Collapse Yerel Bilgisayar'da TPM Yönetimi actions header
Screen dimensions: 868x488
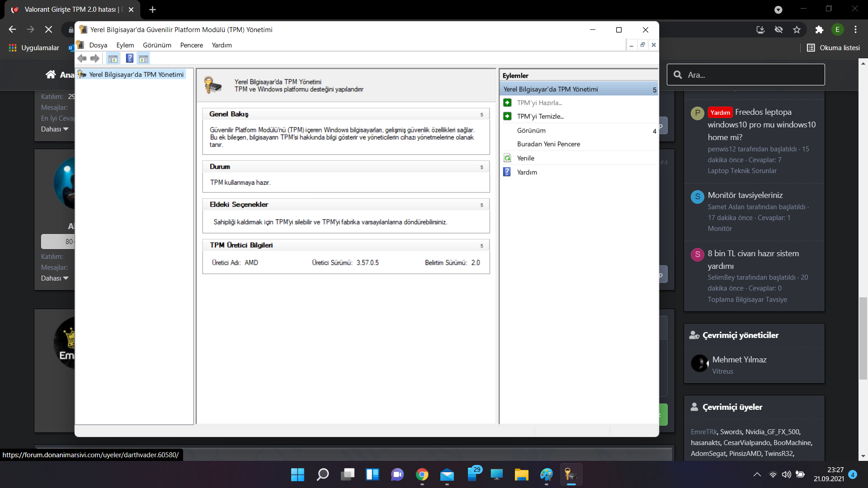tap(654, 90)
